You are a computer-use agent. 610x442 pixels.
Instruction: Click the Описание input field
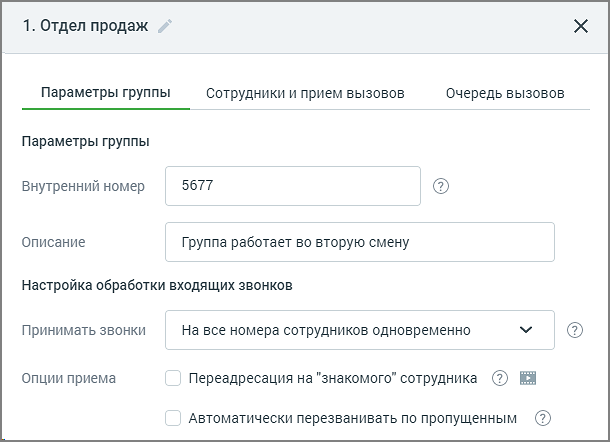tap(360, 242)
